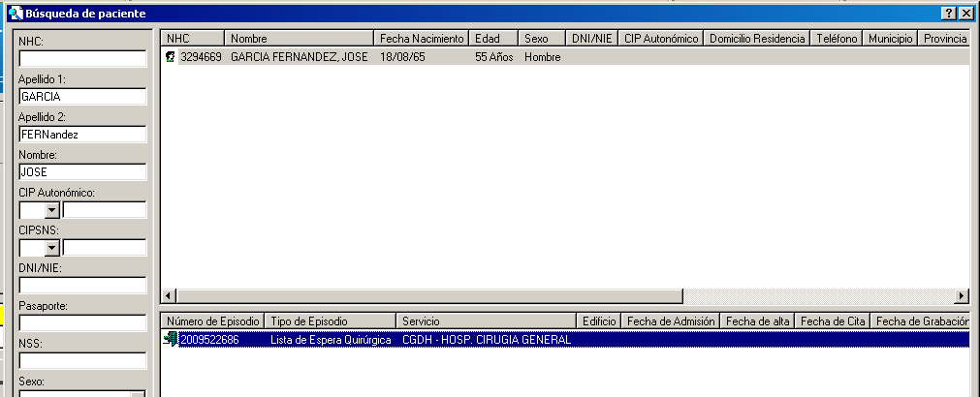Click the episode icon beside 2009522686

[x=170, y=340]
